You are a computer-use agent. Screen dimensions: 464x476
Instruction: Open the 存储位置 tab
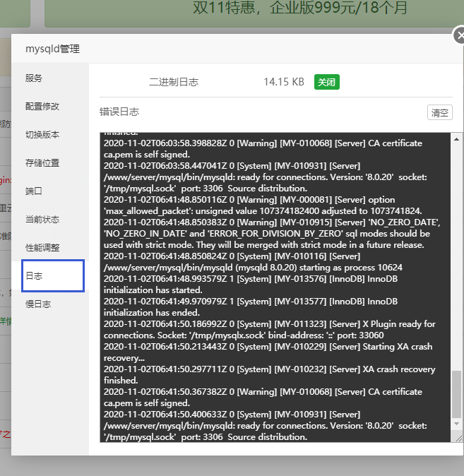[42, 162]
